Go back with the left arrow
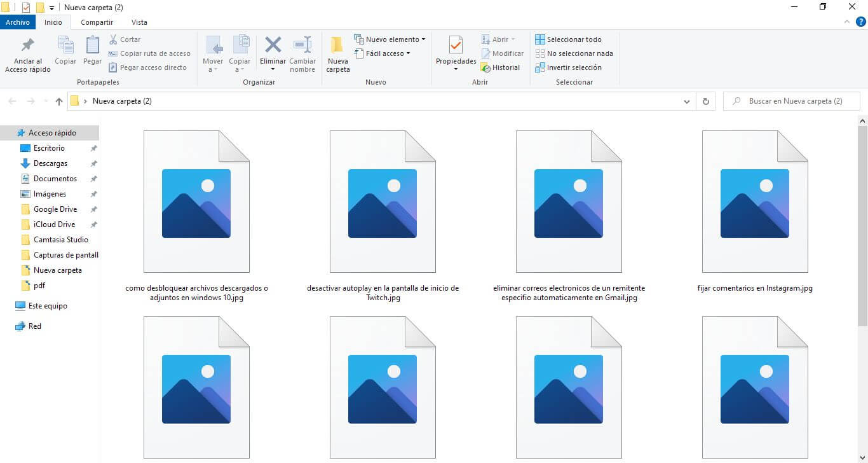This screenshot has width=868, height=463. tap(13, 101)
